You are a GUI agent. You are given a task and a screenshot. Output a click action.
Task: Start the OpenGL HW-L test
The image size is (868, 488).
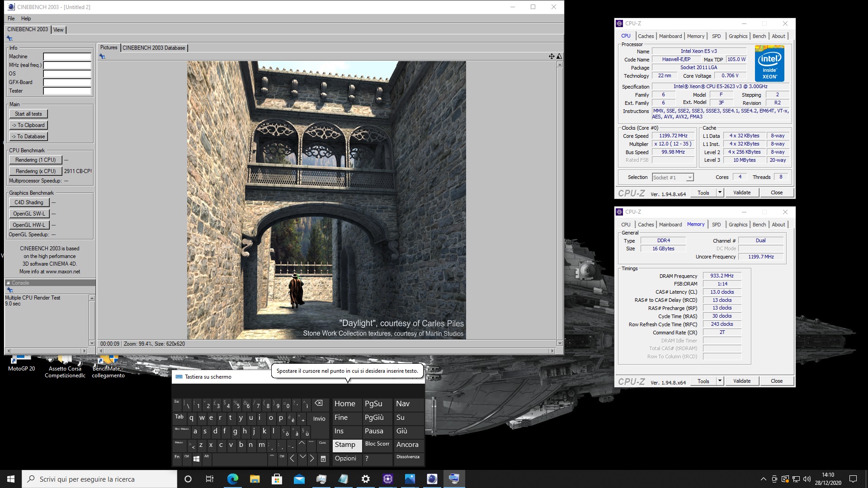(x=29, y=225)
